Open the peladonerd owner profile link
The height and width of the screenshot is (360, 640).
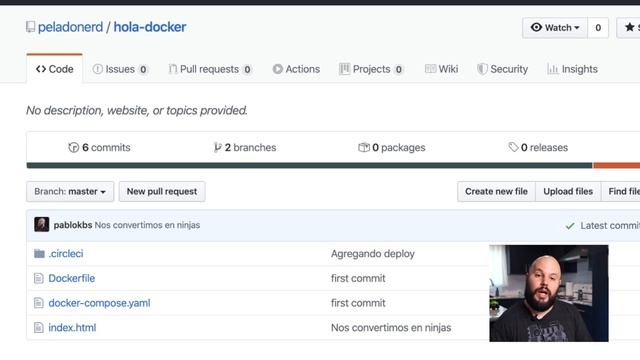[x=70, y=27]
